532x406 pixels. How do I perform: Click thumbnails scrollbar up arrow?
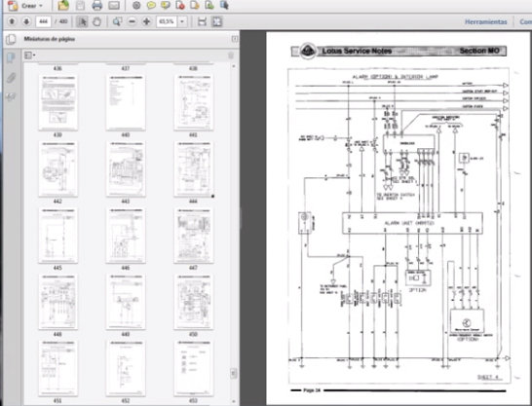pyautogui.click(x=234, y=66)
